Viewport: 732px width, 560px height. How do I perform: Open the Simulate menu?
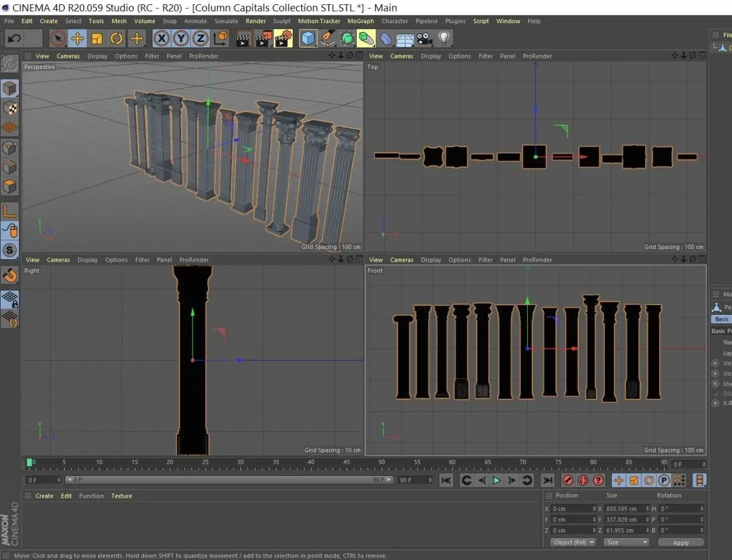pyautogui.click(x=226, y=21)
